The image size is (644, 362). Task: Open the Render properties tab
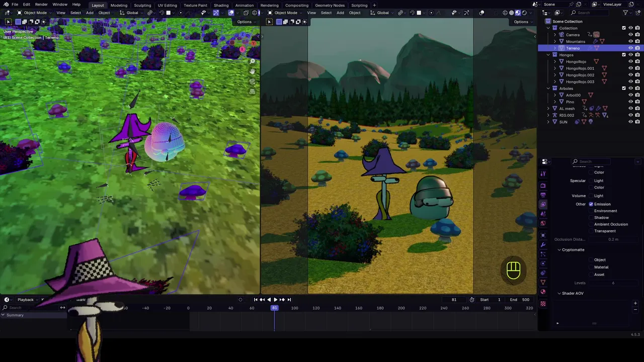tap(543, 186)
